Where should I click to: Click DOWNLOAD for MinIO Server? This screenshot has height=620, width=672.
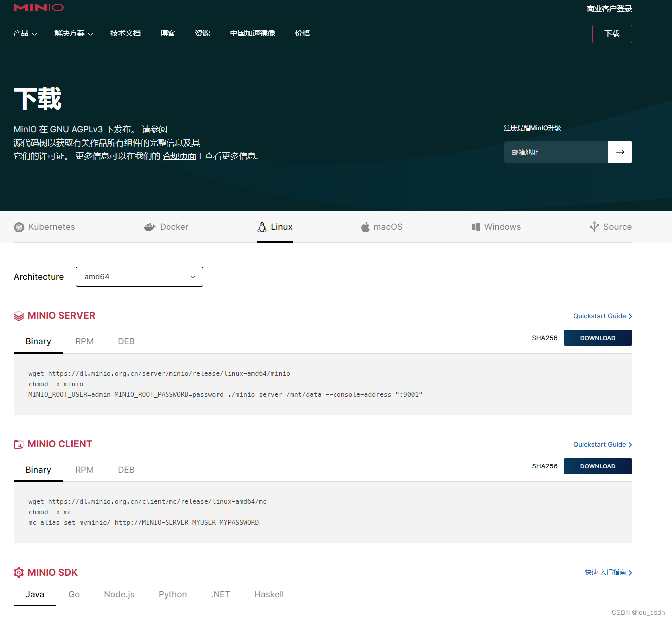598,338
